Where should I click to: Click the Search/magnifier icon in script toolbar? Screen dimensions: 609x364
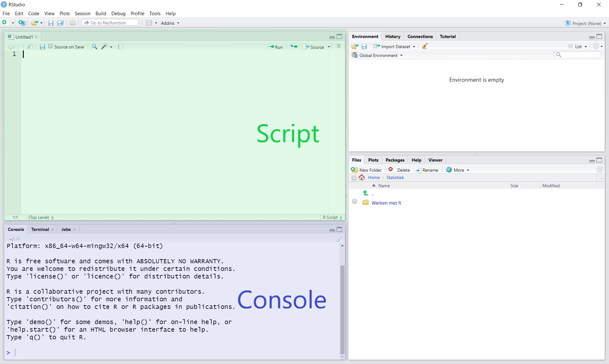pyautogui.click(x=94, y=46)
